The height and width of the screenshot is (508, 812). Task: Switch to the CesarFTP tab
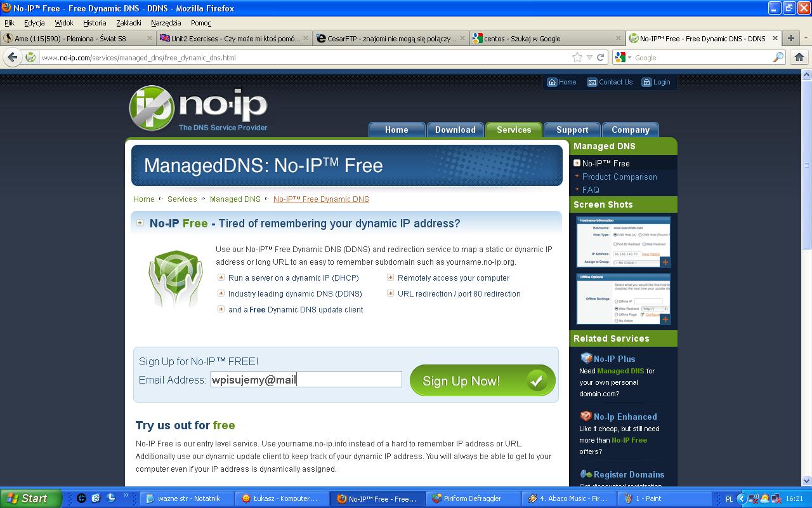point(391,38)
